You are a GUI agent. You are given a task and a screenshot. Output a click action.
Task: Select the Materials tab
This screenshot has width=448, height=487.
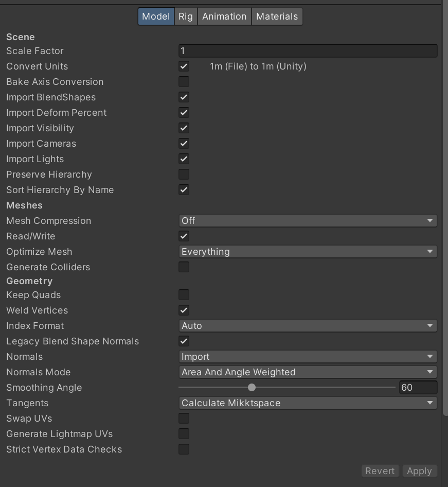click(277, 16)
